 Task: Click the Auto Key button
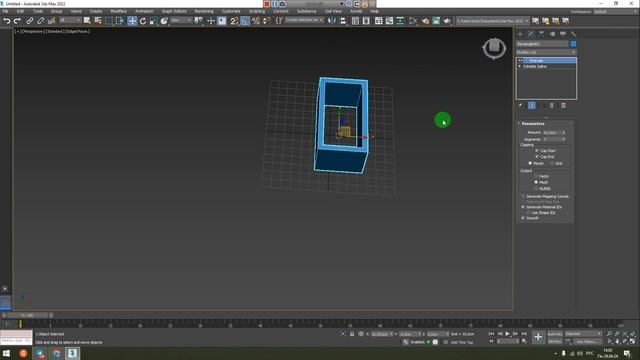tap(555, 334)
